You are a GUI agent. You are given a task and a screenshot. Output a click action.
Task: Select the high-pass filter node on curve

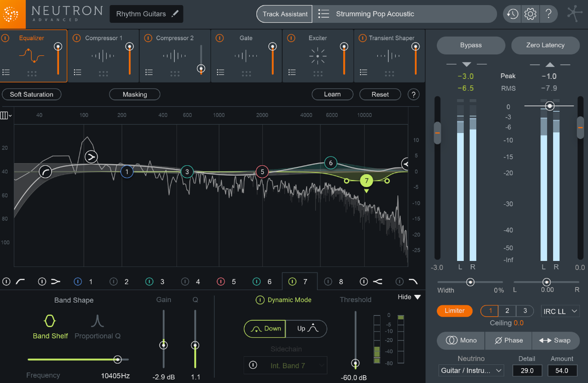(x=45, y=172)
